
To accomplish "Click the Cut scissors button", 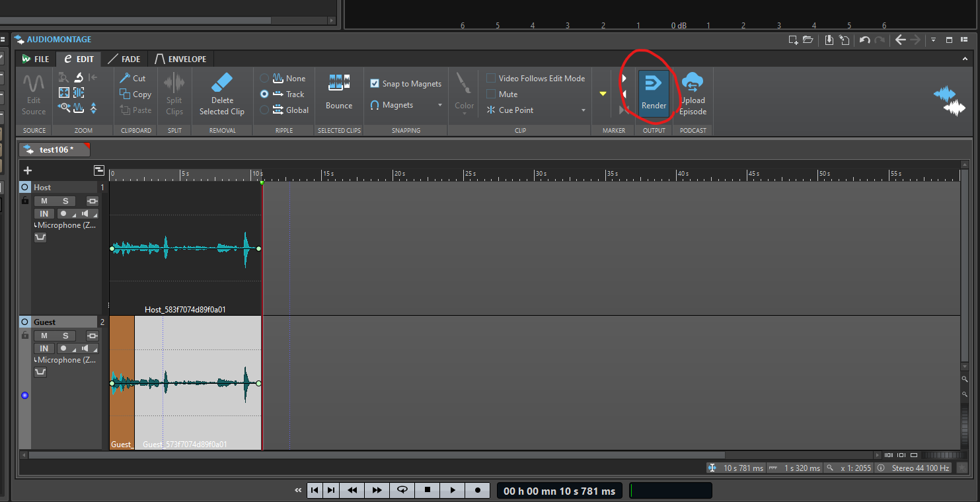I will pyautogui.click(x=133, y=78).
